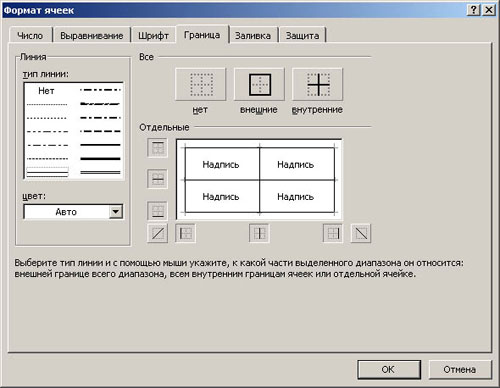Confirm with the OK button
The height and width of the screenshot is (388, 500).
pos(389,369)
